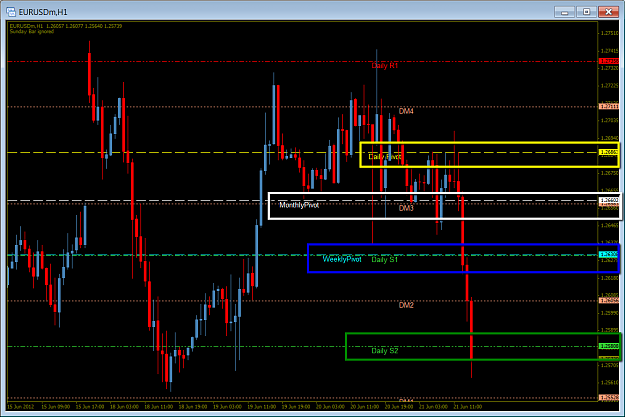This screenshot has width=625, height=417.
Task: Minimize the EURUSDm,H1 chart window
Action: (564, 12)
